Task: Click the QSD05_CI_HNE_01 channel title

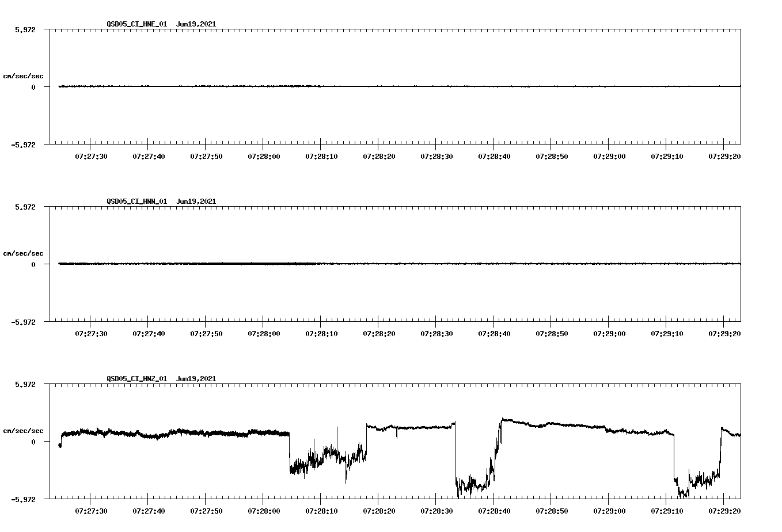Action: [x=137, y=24]
